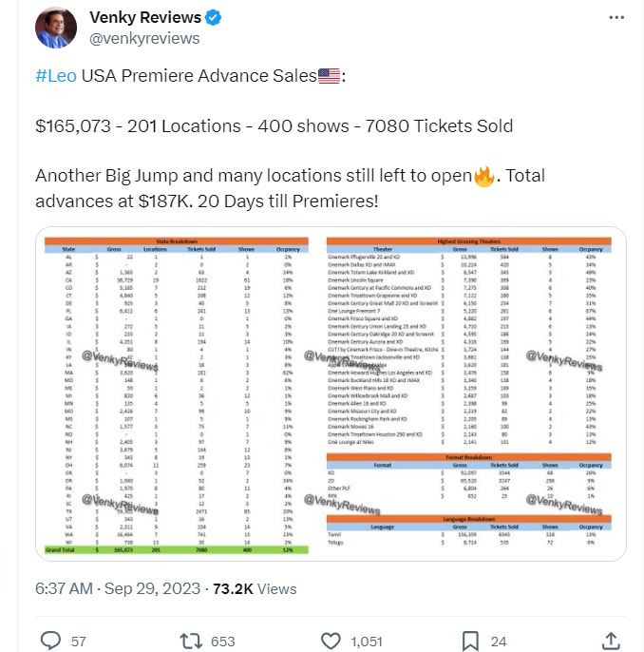Like the tweet with the heart icon
The width and height of the screenshot is (644, 652).
coord(331,641)
